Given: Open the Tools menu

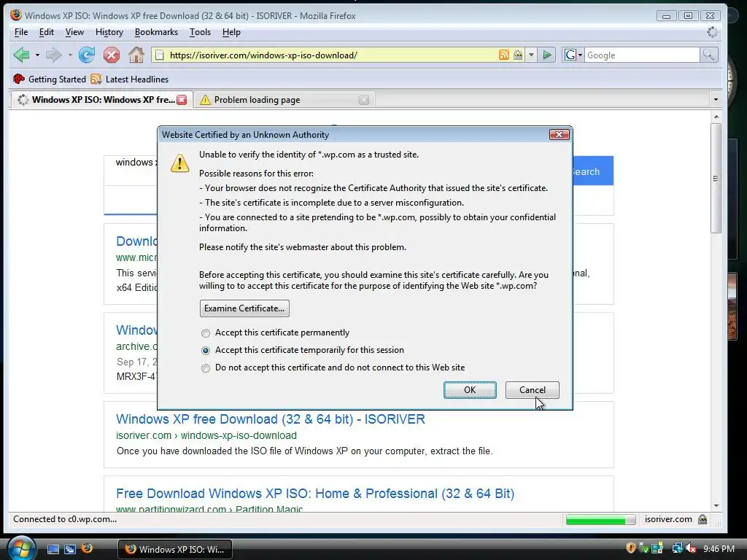Looking at the screenshot, I should (200, 32).
